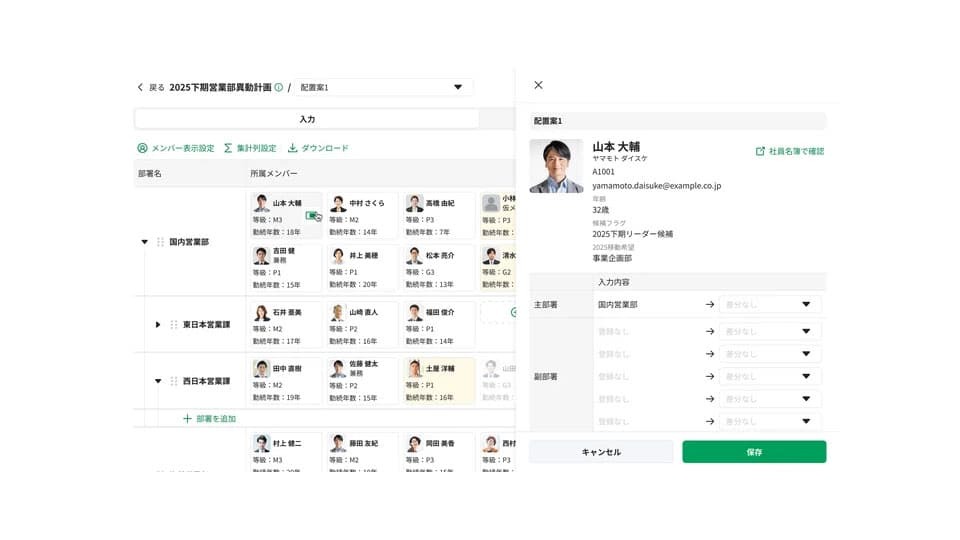960x540 pixels.
Task: Switch to the 入力 tab
Action: [307, 119]
